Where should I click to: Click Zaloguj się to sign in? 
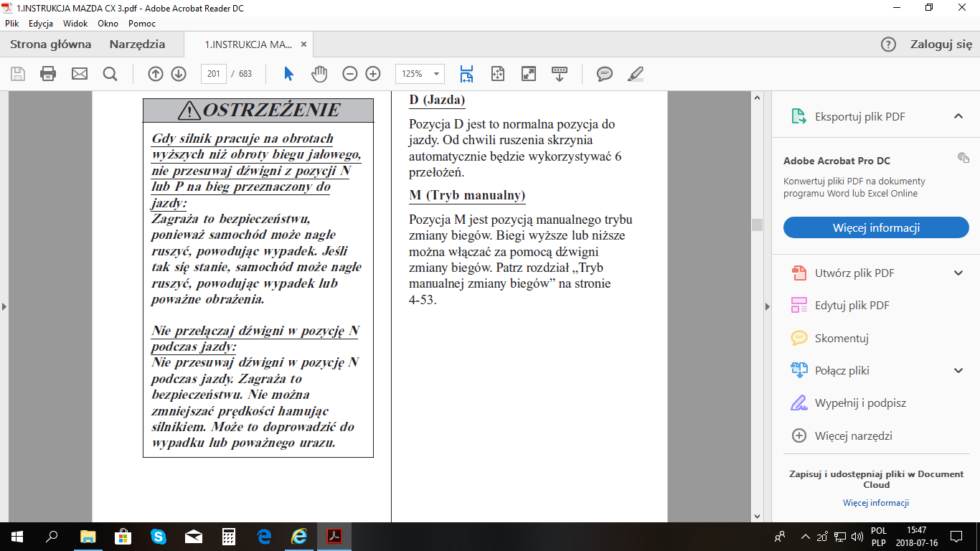(x=941, y=44)
